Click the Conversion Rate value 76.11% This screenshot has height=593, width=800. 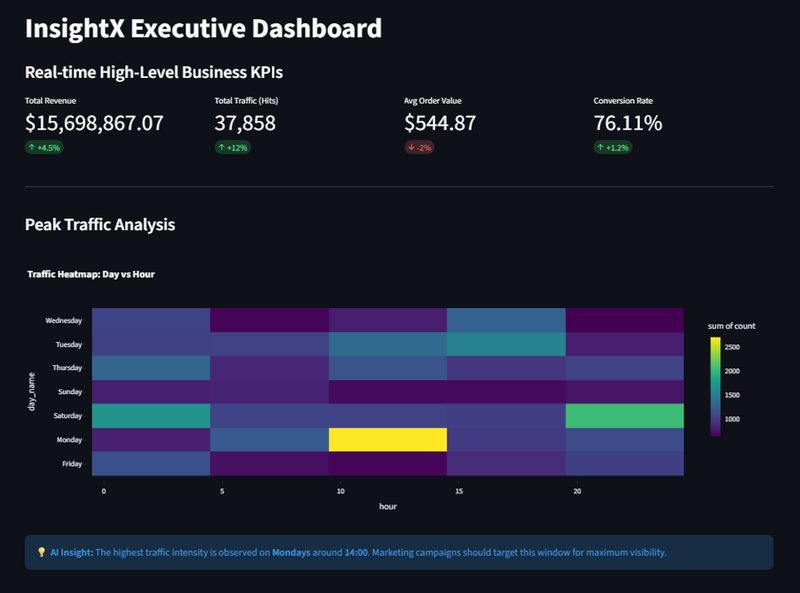[627, 123]
